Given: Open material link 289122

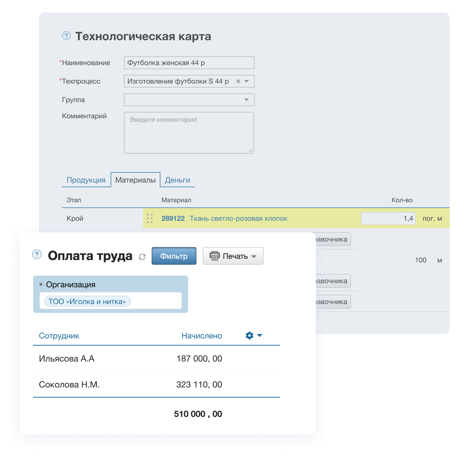Looking at the screenshot, I should coord(173,218).
